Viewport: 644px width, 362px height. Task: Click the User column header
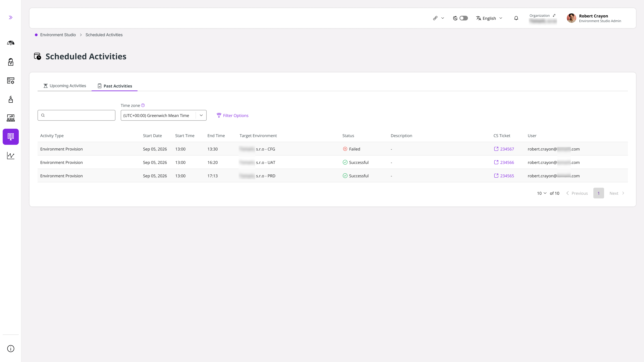point(532,136)
